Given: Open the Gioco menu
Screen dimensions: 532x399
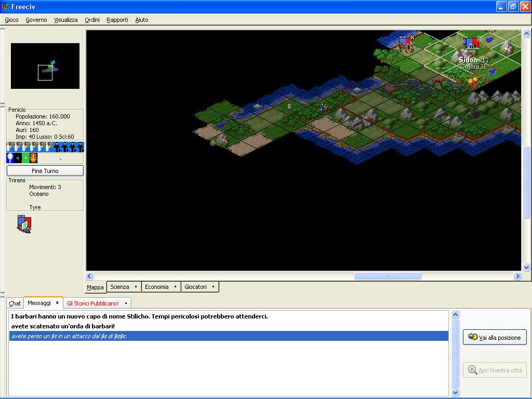Looking at the screenshot, I should 11,20.
